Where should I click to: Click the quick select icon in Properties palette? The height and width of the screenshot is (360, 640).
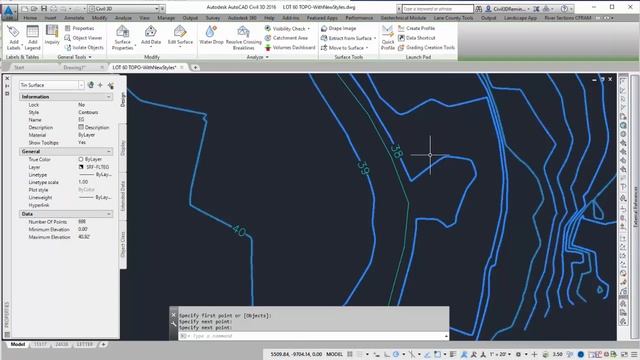(111, 85)
